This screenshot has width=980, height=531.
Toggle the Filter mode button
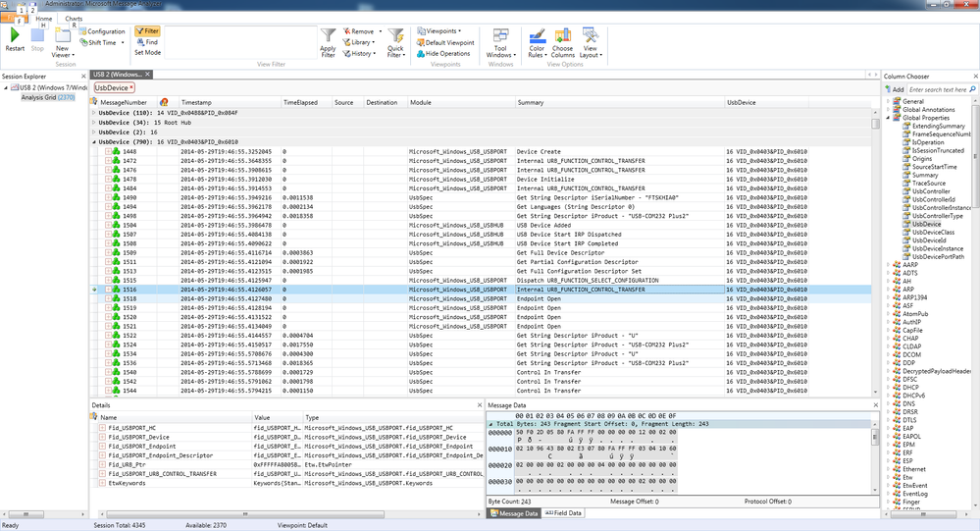147,30
